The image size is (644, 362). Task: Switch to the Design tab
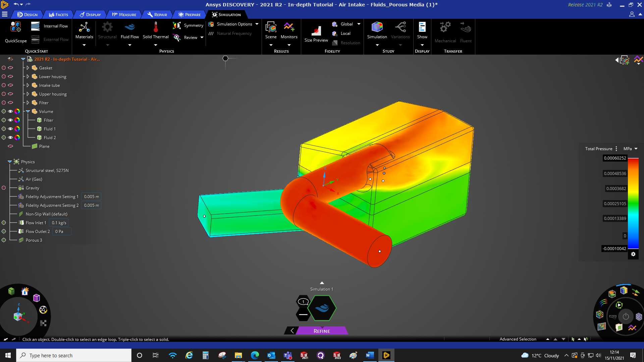click(28, 15)
